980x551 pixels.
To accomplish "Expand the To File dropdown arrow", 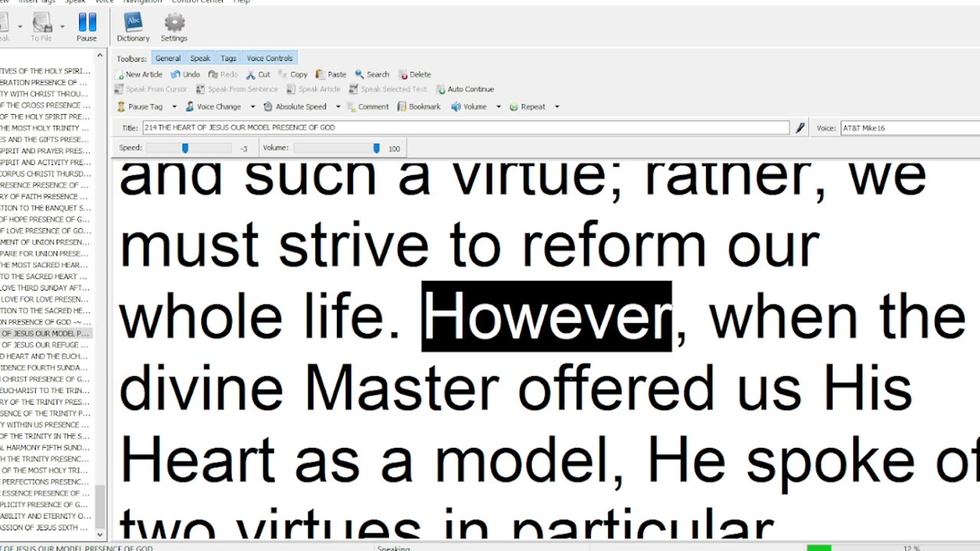I will point(62,27).
